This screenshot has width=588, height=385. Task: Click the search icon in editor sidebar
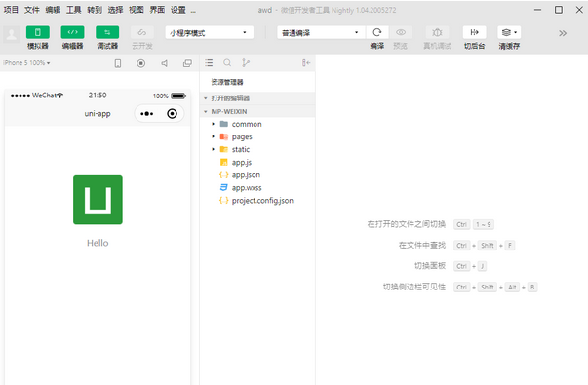[227, 63]
